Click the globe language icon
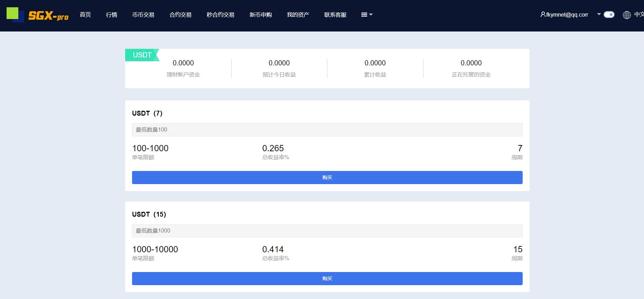Image resolution: width=644 pixels, height=299 pixels. pyautogui.click(x=626, y=15)
